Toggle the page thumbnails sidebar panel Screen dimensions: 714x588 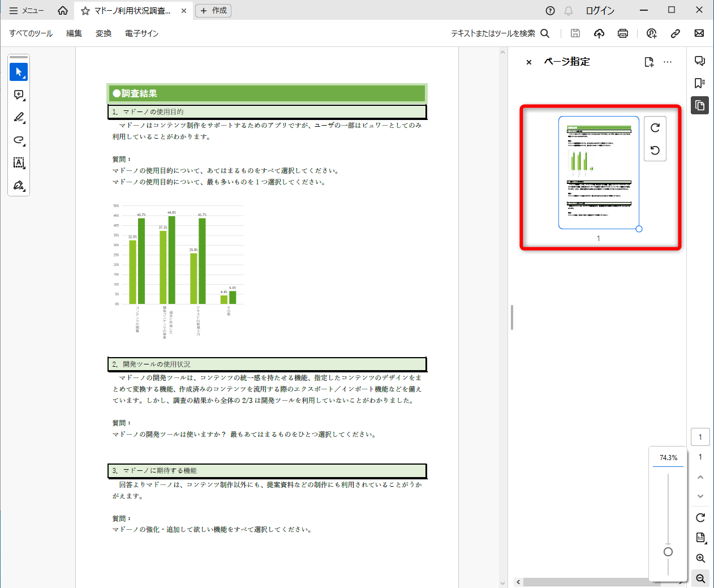[700, 105]
